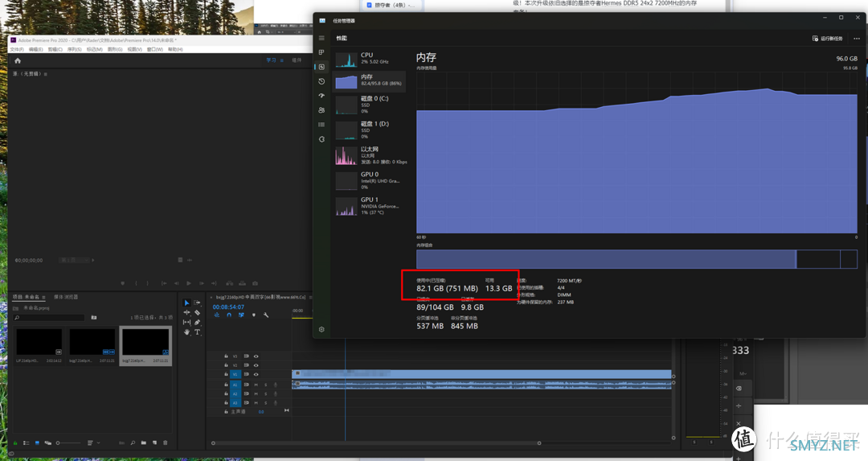Open Task Manager hamburger navigation menu
This screenshot has width=868, height=461.
(321, 39)
